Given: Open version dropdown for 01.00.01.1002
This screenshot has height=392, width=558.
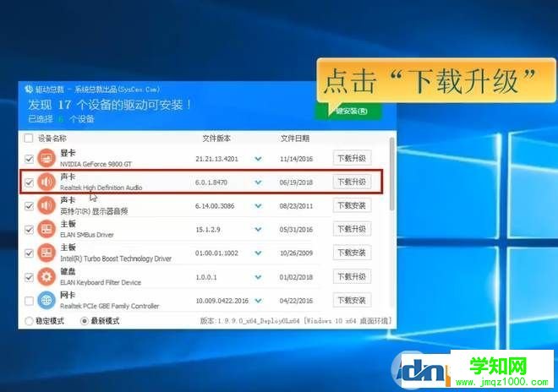Looking at the screenshot, I should tap(259, 253).
